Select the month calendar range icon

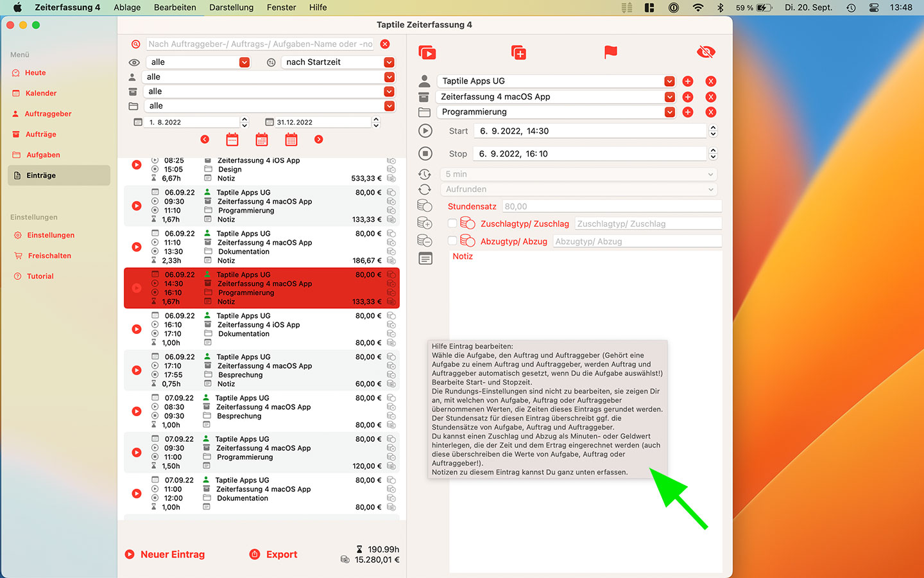point(262,139)
